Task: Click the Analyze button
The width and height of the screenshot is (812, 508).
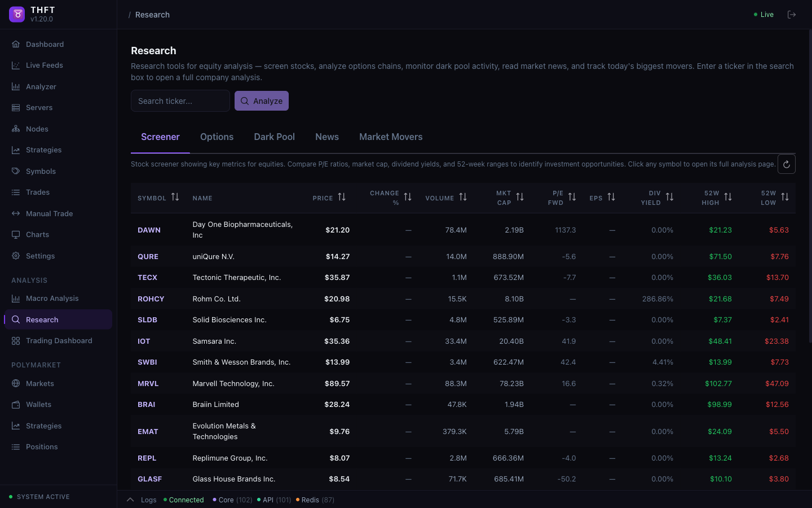Action: coord(261,100)
